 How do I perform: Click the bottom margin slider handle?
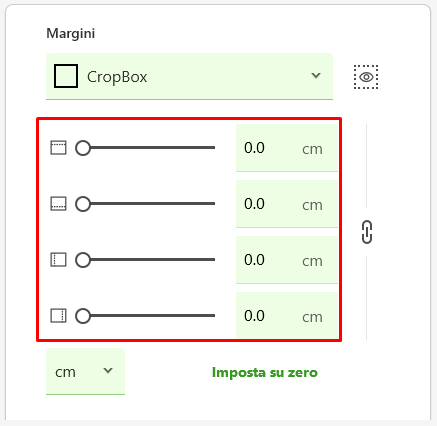tap(83, 204)
